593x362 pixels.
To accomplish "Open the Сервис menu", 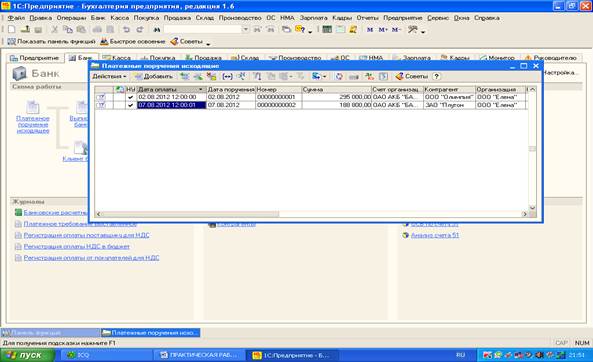I will (x=438, y=18).
